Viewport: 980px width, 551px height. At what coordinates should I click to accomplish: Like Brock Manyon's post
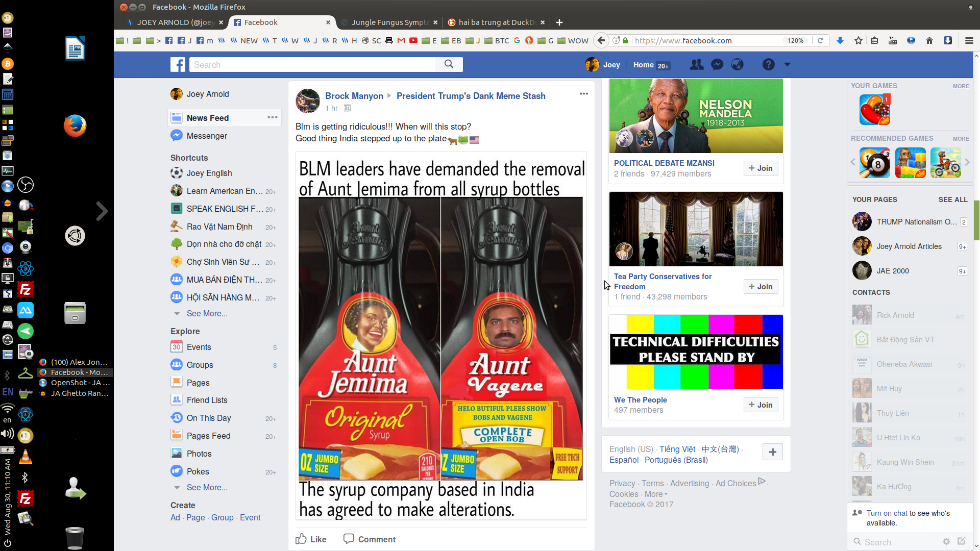click(x=311, y=539)
